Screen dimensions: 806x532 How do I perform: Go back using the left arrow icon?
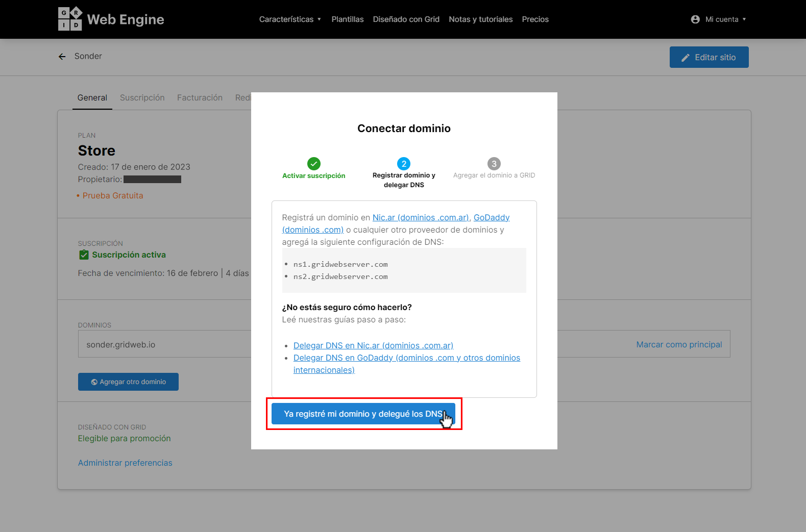tap(62, 57)
